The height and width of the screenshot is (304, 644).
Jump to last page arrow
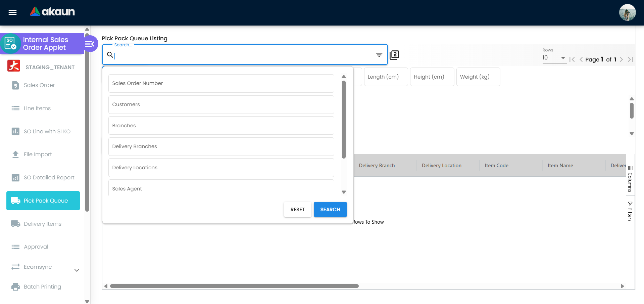[x=630, y=59]
